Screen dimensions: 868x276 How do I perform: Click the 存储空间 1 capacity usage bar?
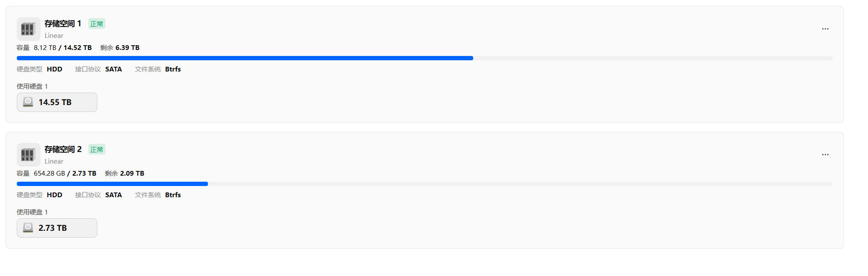pos(424,58)
